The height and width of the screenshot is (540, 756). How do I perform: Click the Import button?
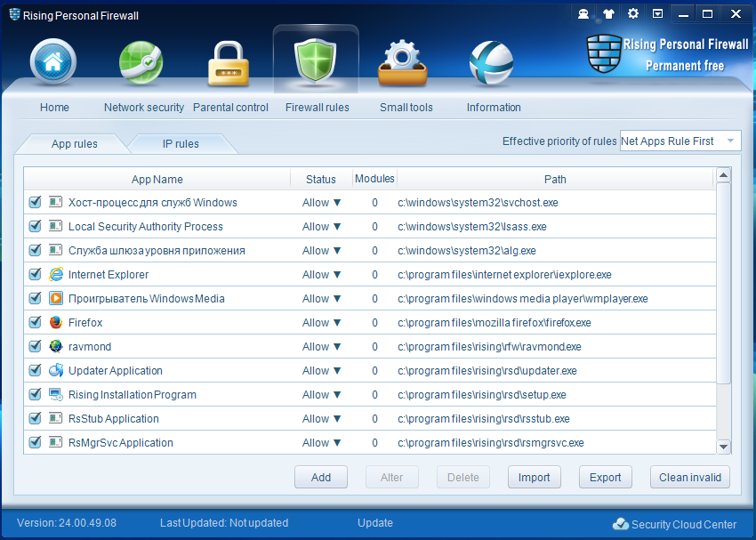[x=535, y=478]
